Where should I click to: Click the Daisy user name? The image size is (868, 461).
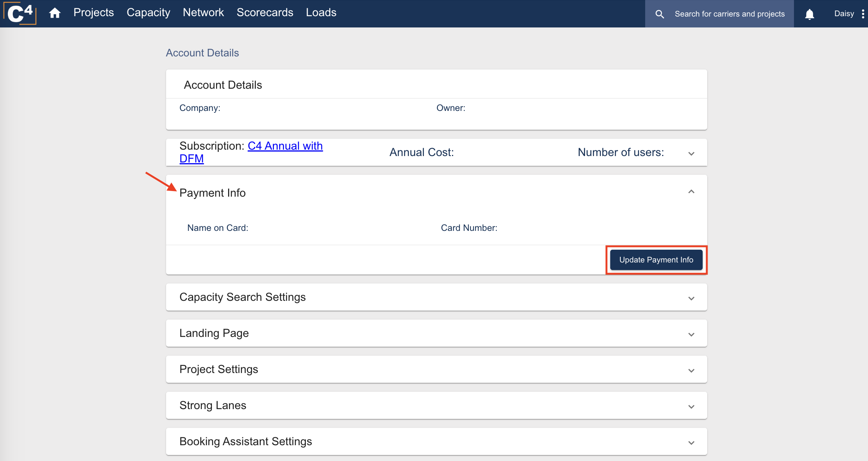844,14
